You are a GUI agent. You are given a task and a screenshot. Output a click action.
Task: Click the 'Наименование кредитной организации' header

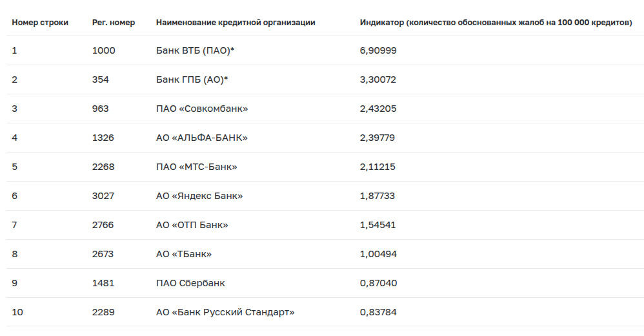point(236,23)
